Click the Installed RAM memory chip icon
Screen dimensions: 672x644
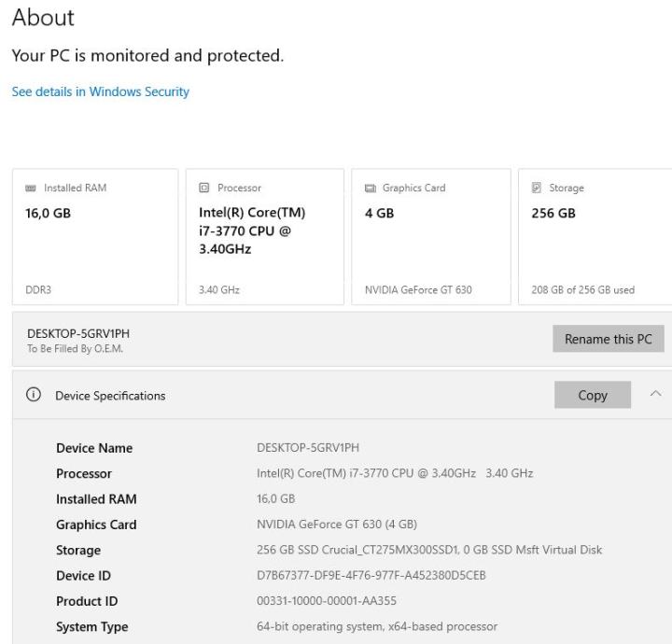(x=31, y=188)
